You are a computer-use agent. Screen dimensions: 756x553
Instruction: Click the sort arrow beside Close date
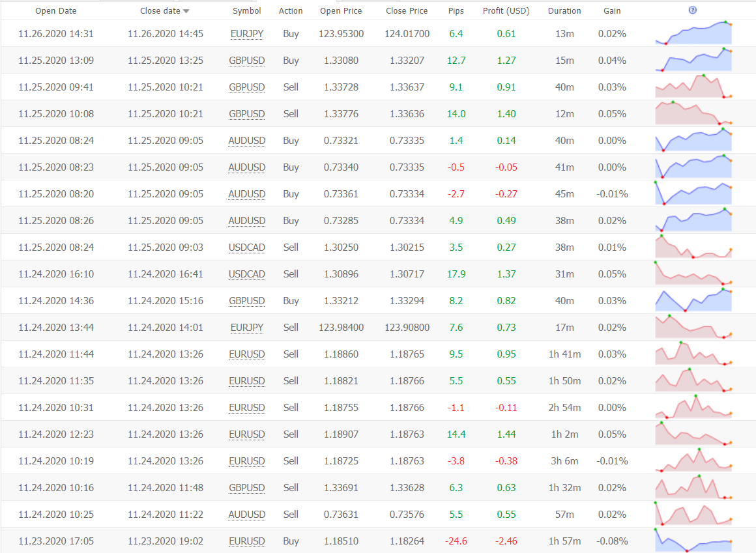pyautogui.click(x=186, y=11)
